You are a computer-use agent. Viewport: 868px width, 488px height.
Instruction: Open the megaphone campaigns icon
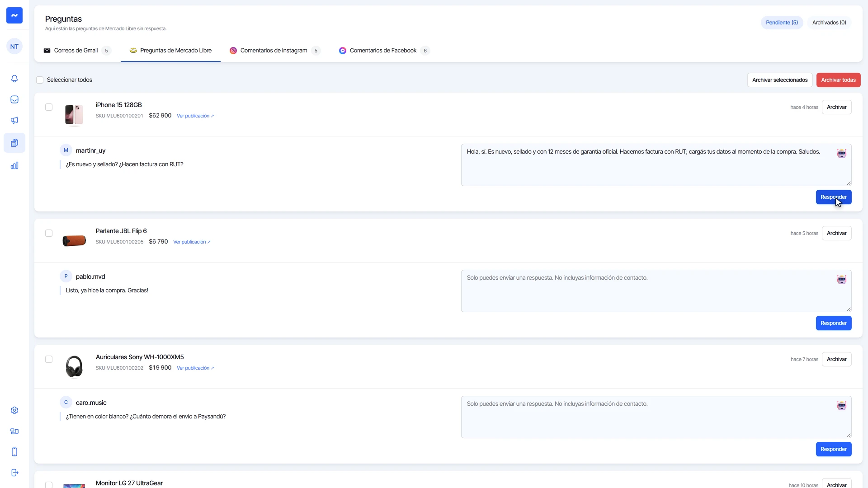coord(14,120)
